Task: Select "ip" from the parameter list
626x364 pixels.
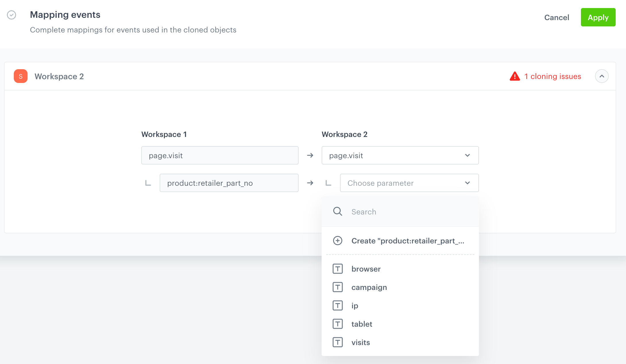Action: click(x=355, y=305)
